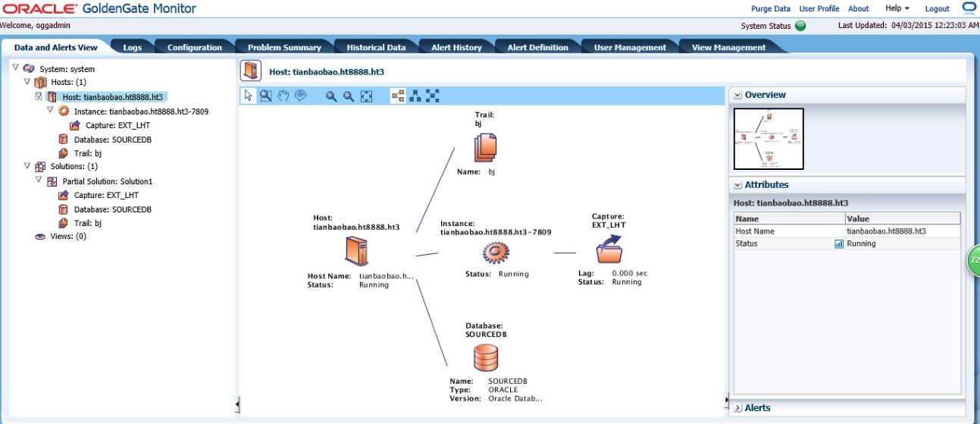Collapse the Host tianbaobao.ht8888.ht3 node
Viewport: 980px width, 424px height.
(x=39, y=96)
